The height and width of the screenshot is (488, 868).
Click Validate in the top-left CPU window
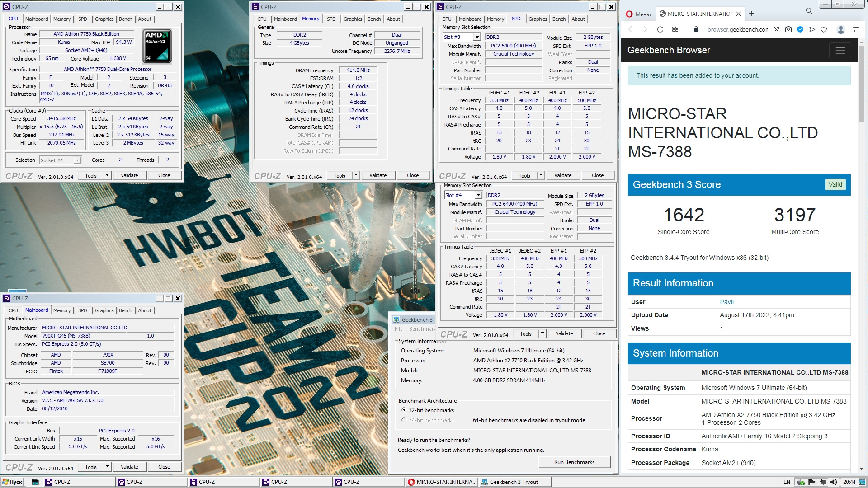129,175
